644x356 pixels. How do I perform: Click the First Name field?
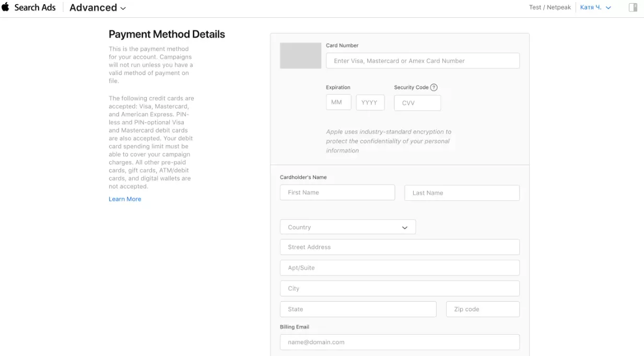click(x=337, y=192)
